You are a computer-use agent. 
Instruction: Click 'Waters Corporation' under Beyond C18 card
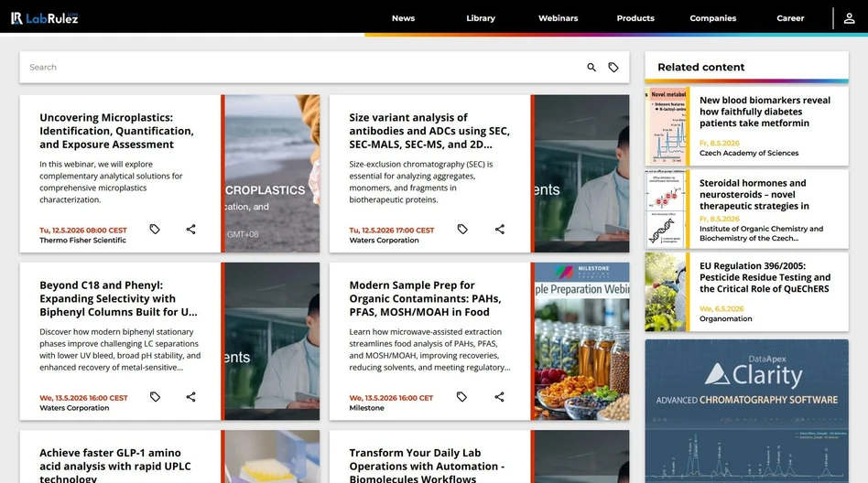point(74,408)
